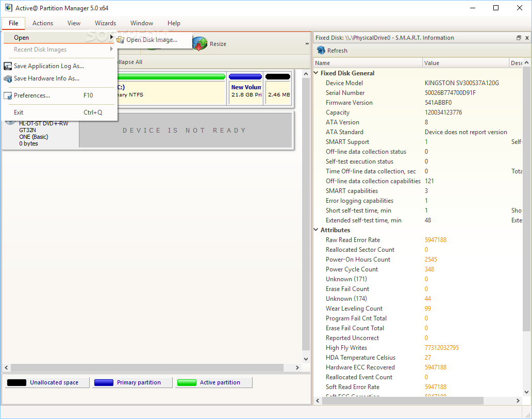Select the SMART Support row
Image resolution: width=532 pixels, height=419 pixels.
[418, 142]
